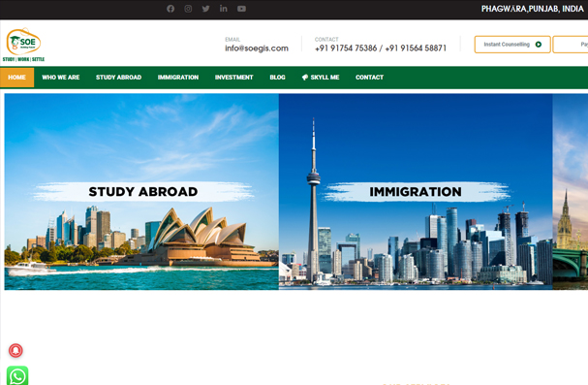
Task: Open the Who We Are menu
Action: coord(61,78)
